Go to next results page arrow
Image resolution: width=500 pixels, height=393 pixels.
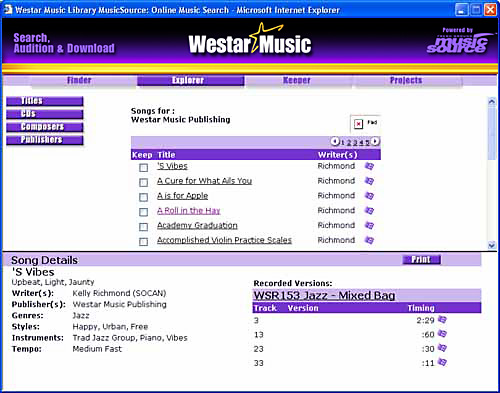click(375, 141)
